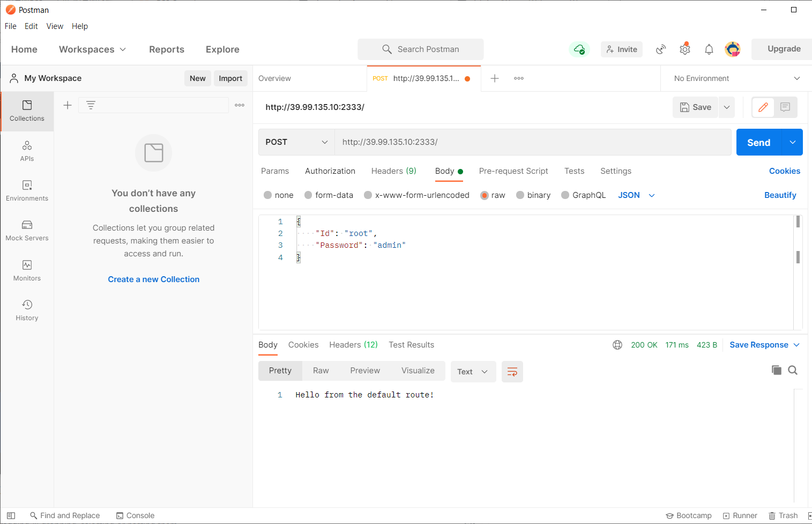Toggle the response line wrap icon

(512, 372)
